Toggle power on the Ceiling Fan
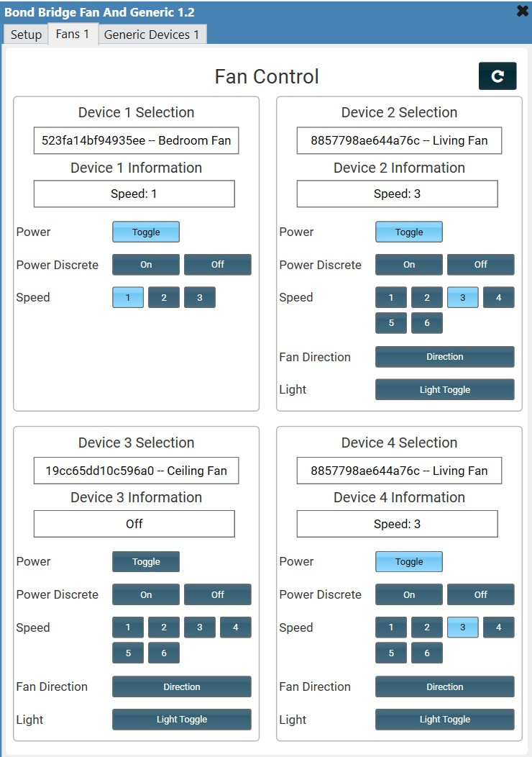The image size is (532, 757). [145, 561]
